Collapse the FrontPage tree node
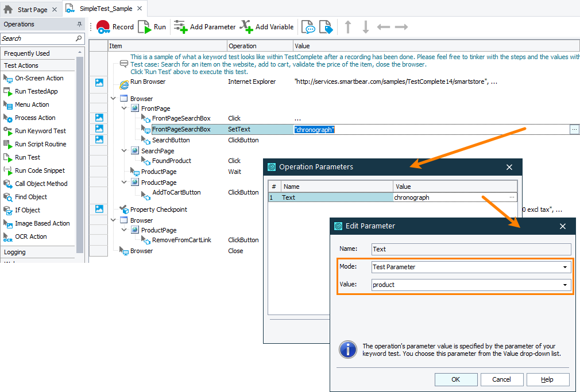580x392 pixels. click(x=124, y=108)
